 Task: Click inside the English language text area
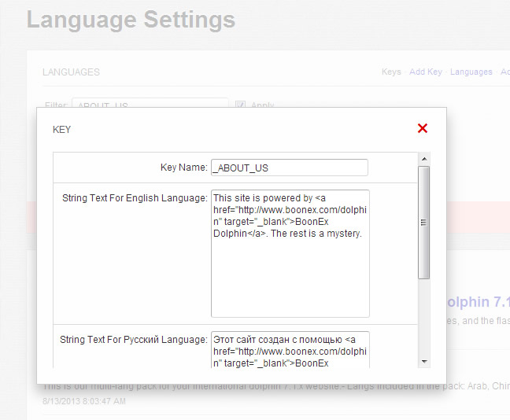coord(290,252)
